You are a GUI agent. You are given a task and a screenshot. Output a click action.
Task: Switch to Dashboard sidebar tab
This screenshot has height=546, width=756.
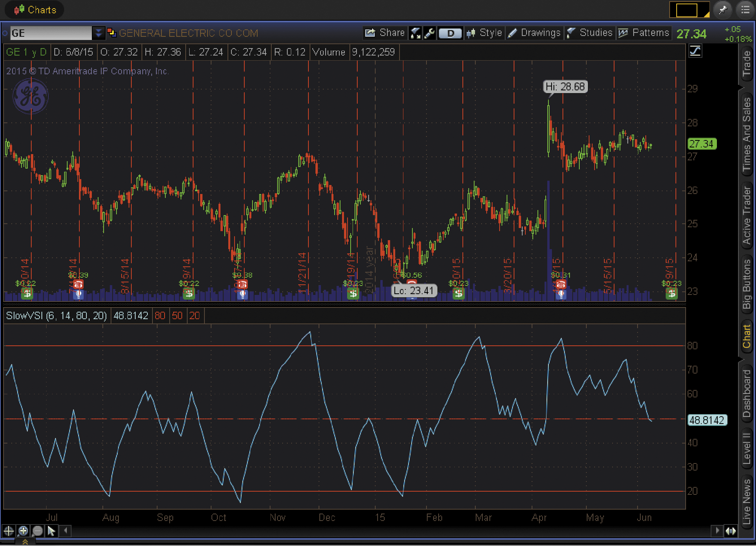pos(747,393)
